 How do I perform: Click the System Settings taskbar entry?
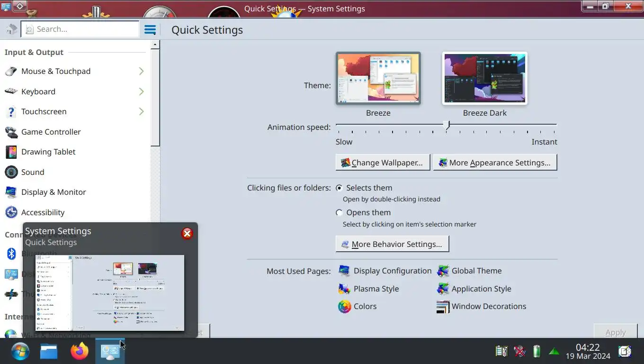click(110, 351)
